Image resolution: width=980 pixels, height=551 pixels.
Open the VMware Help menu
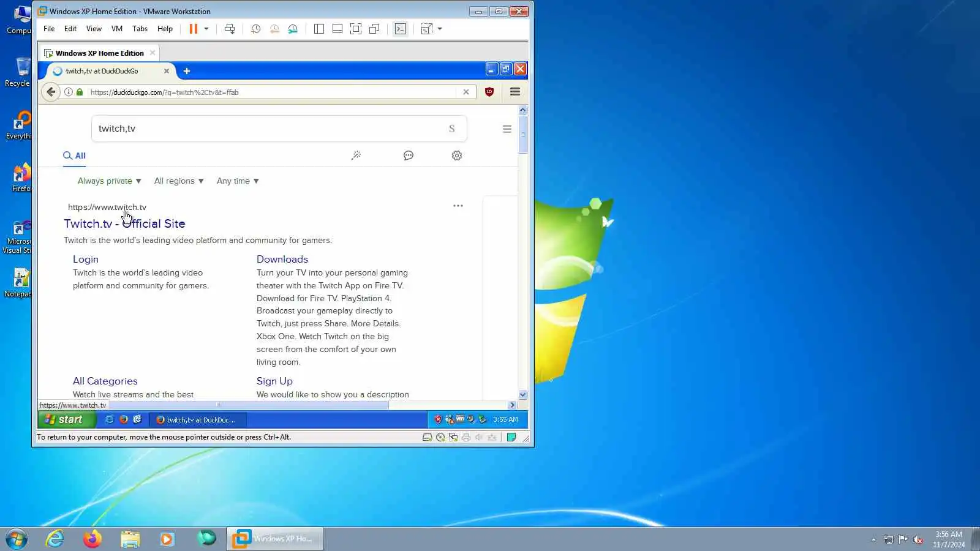[165, 29]
